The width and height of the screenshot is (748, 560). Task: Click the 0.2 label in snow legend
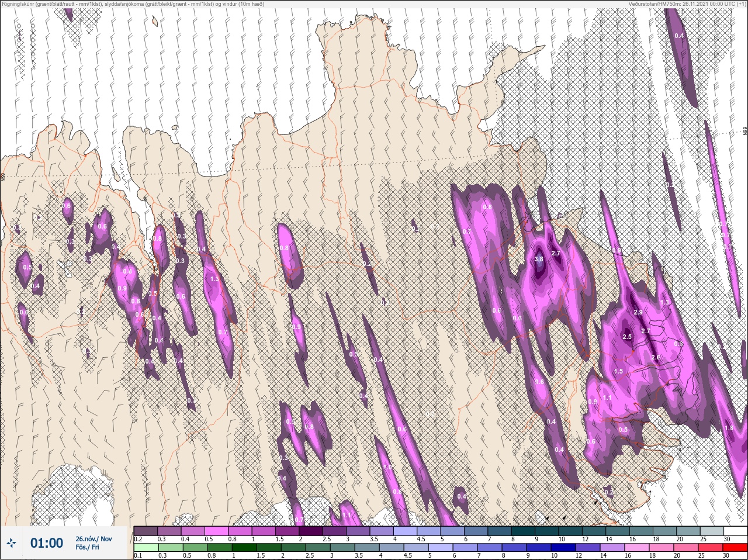[x=138, y=539]
